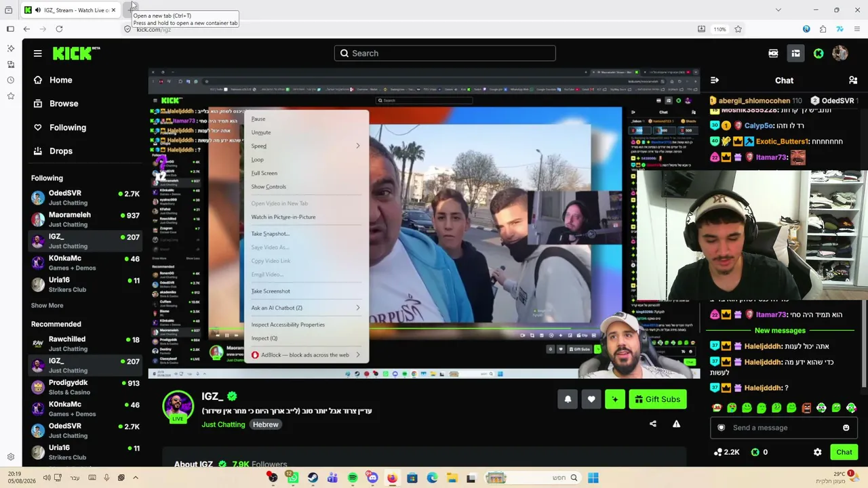Choose Take Screenshot in the context menu

pos(271,291)
